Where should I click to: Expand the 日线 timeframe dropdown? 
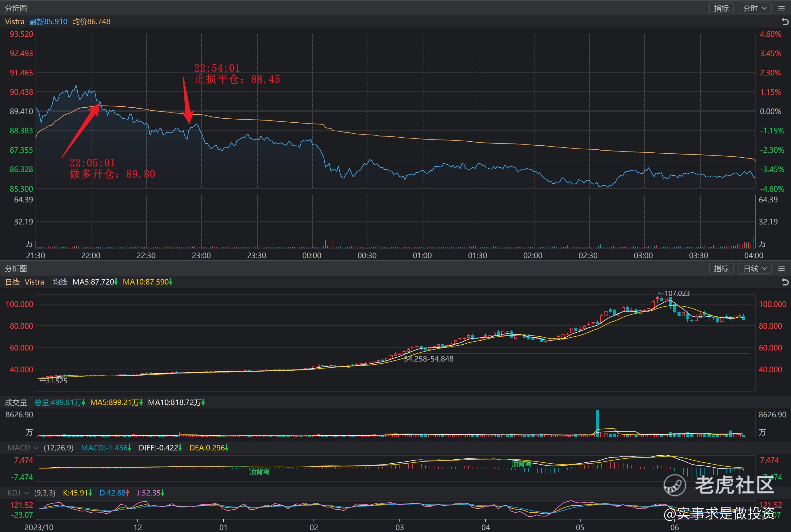coord(755,268)
